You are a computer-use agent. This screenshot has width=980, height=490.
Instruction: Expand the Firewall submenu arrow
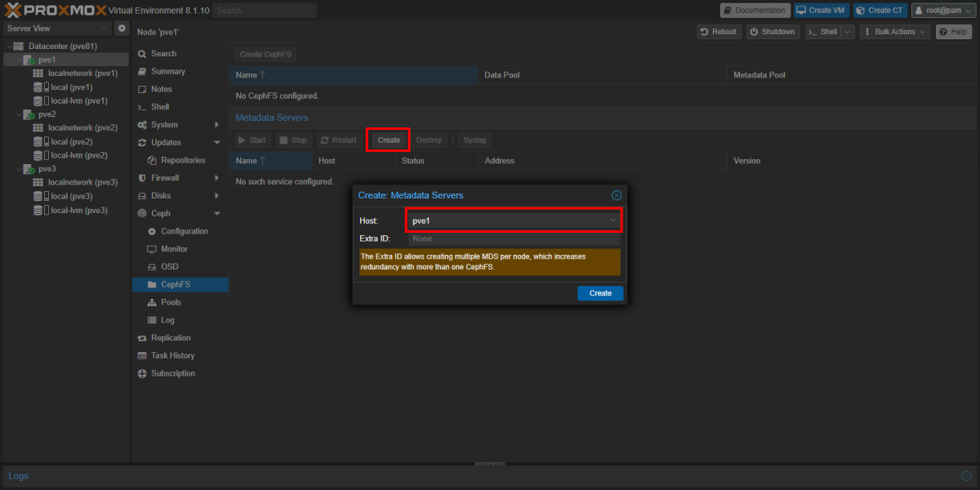217,178
